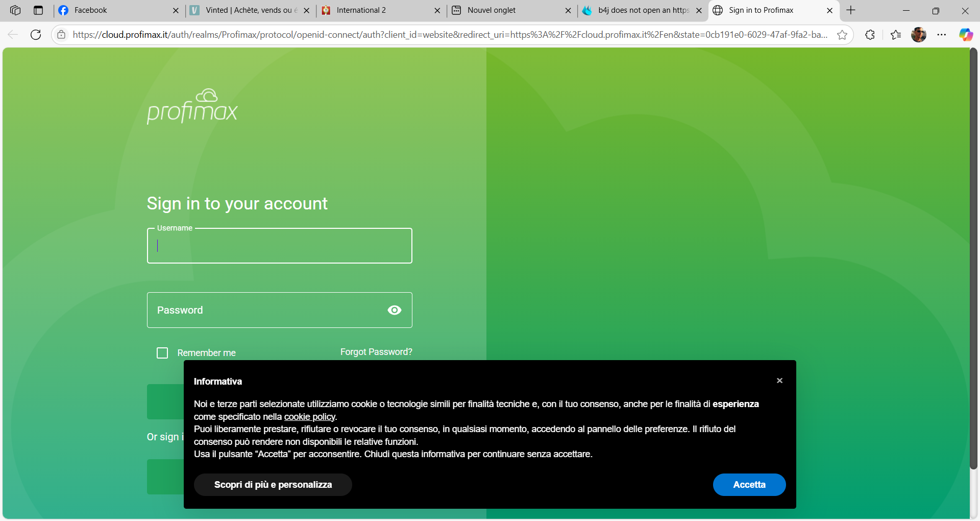Click the Informativa heading text
This screenshot has height=521, width=980.
218,382
